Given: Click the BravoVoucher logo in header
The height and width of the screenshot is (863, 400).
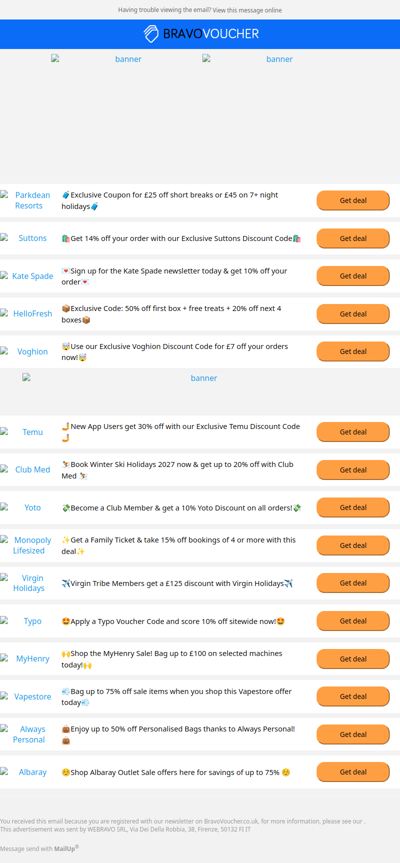Looking at the screenshot, I should (201, 34).
